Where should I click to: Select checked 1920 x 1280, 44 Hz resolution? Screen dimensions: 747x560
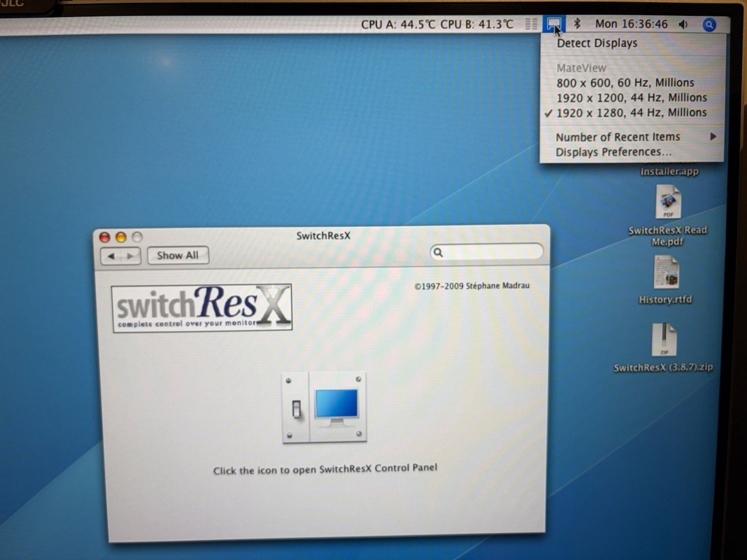[633, 113]
